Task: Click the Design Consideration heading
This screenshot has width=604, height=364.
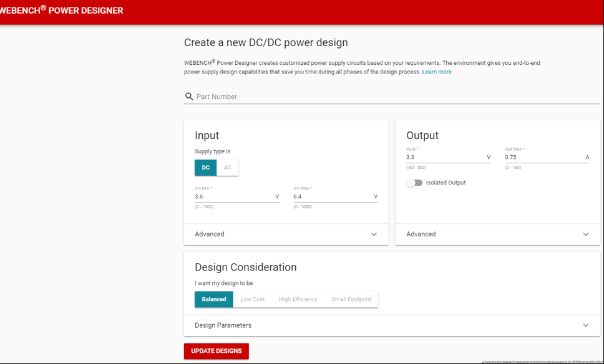Action: coord(246,267)
